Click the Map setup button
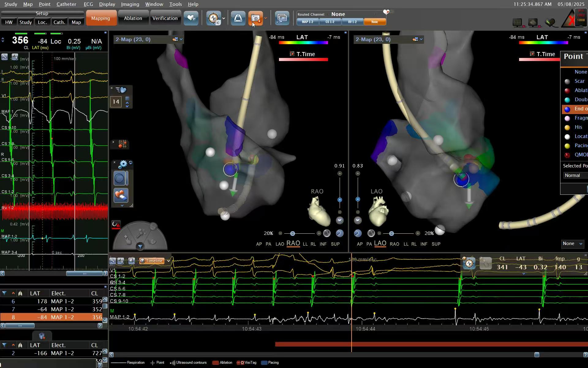 coord(76,22)
